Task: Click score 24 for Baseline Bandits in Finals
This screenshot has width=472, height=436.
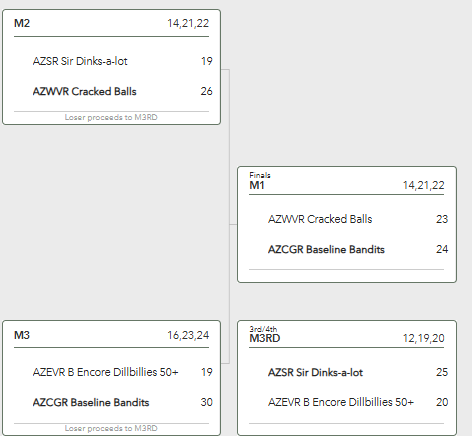Action: click(442, 249)
